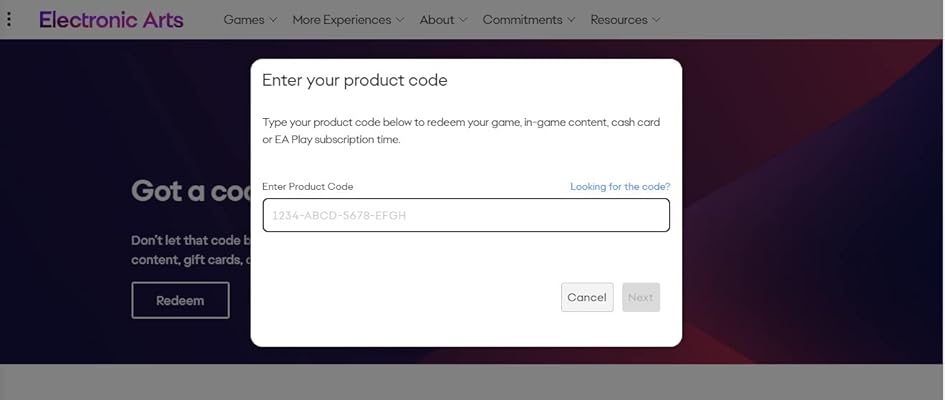Click the More Experiences chevron arrow
Image resolution: width=945 pixels, height=400 pixels.
click(400, 20)
